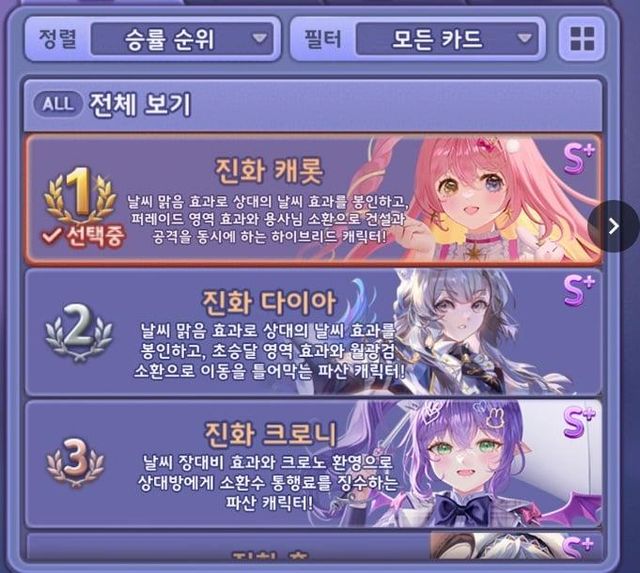The height and width of the screenshot is (573, 640).
Task: Switch to grid view layout icon
Action: (582, 38)
